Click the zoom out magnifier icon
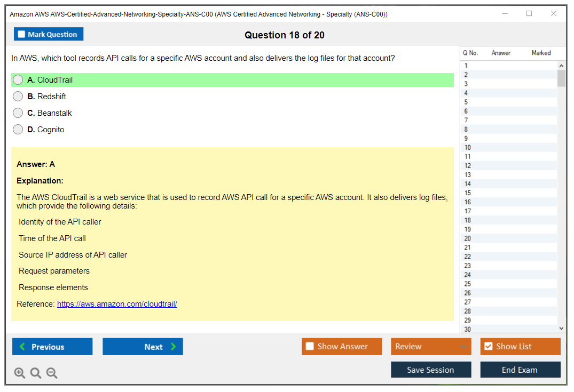 pos(52,373)
